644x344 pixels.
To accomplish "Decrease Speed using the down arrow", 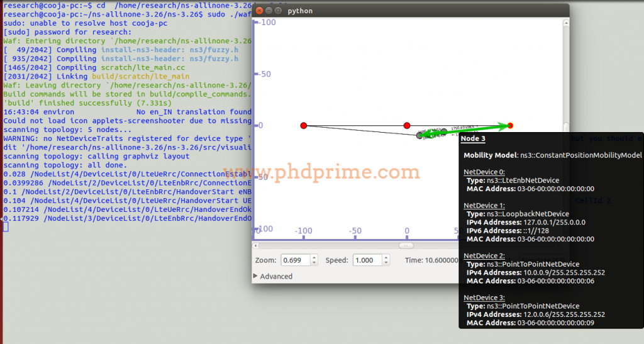I will coord(387,263).
